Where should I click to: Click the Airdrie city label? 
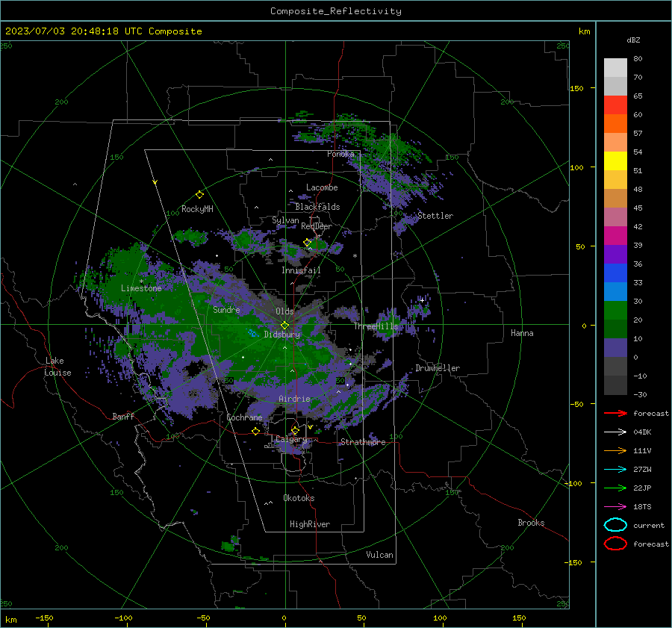294,399
